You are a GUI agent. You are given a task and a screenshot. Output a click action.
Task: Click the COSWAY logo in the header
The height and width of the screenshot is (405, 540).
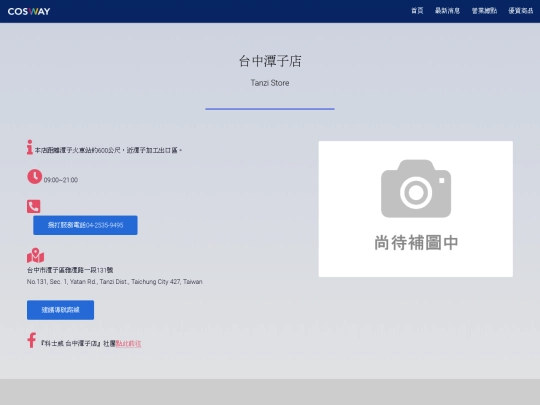29,11
